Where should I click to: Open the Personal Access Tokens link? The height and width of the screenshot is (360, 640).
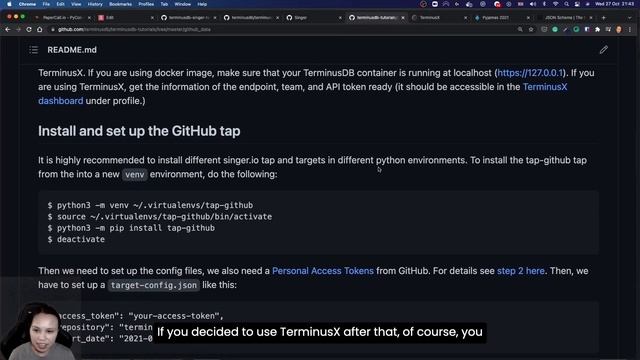pos(323,271)
